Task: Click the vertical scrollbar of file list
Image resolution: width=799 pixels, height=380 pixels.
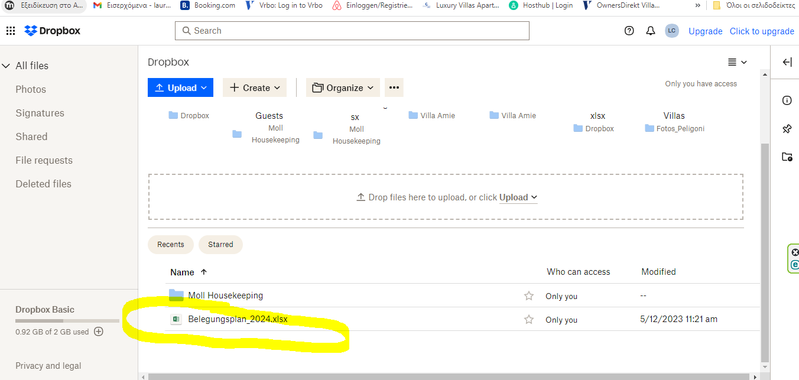Action: (x=764, y=252)
